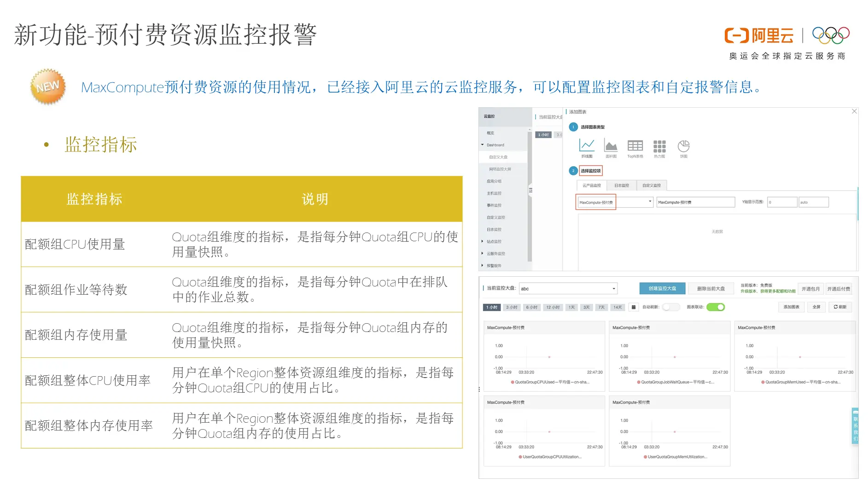Viewport: 868px width, 483px height.
Task: Select the 12 小时 time range
Action: [x=553, y=307]
